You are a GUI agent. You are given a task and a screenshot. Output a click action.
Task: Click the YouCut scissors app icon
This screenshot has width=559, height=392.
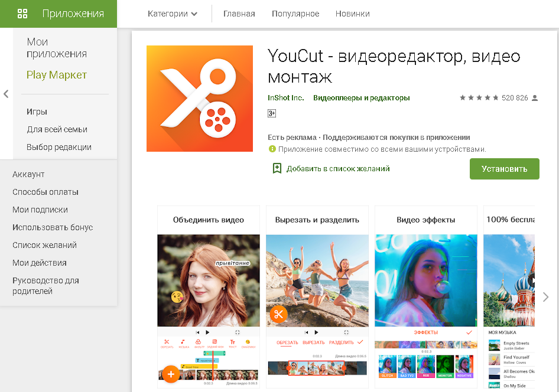click(200, 99)
